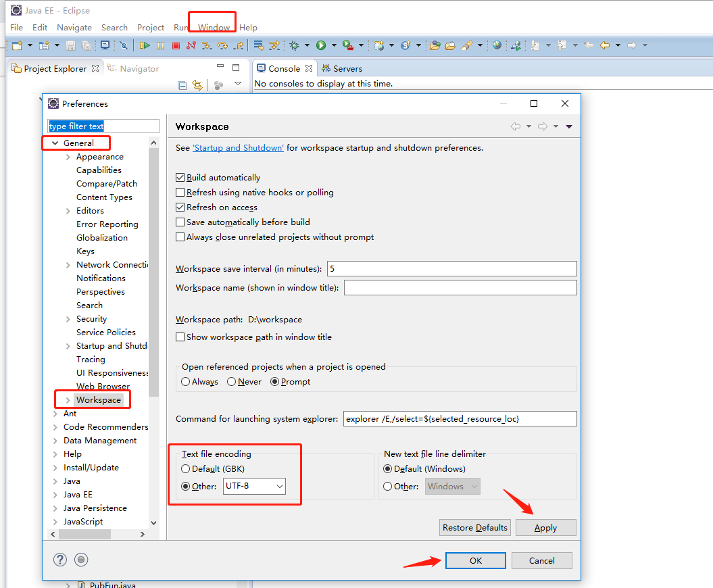Collapse the General tree node
713x588 pixels.
(x=55, y=143)
